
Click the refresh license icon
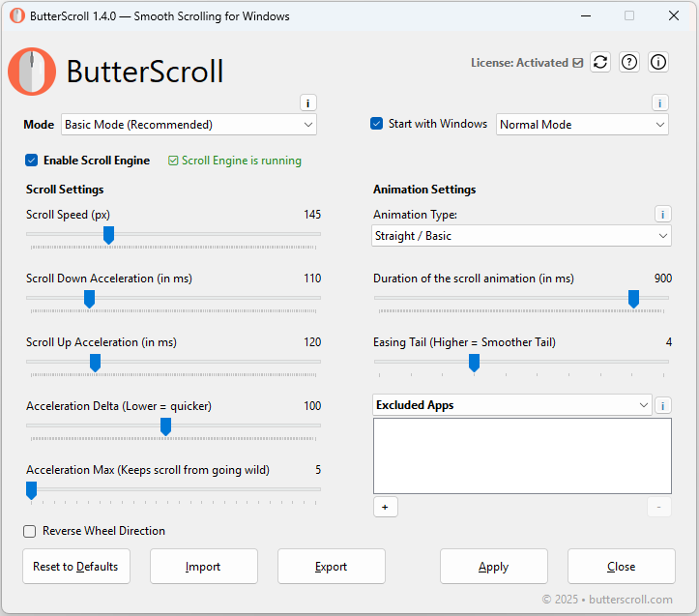[x=600, y=62]
